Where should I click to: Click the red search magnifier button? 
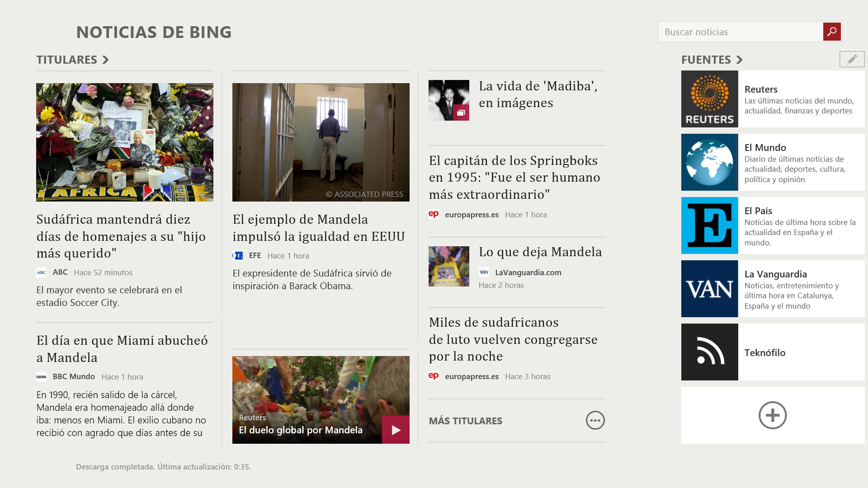(831, 32)
